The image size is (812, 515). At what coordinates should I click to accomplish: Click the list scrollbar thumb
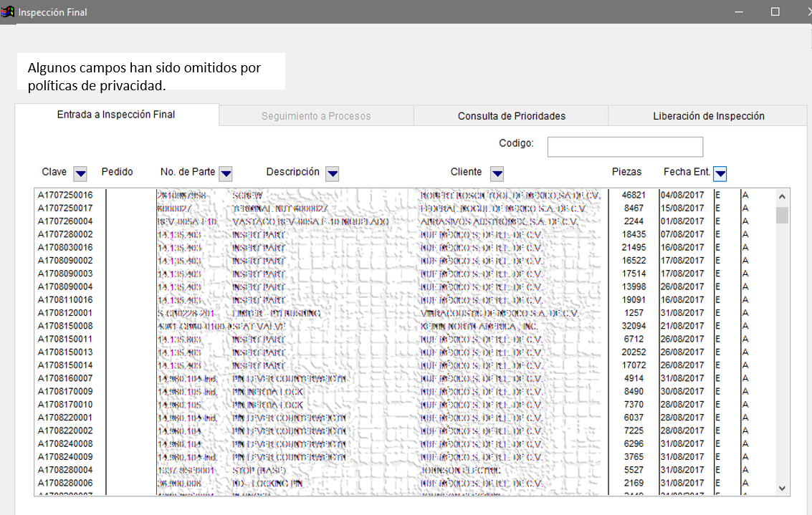point(782,216)
